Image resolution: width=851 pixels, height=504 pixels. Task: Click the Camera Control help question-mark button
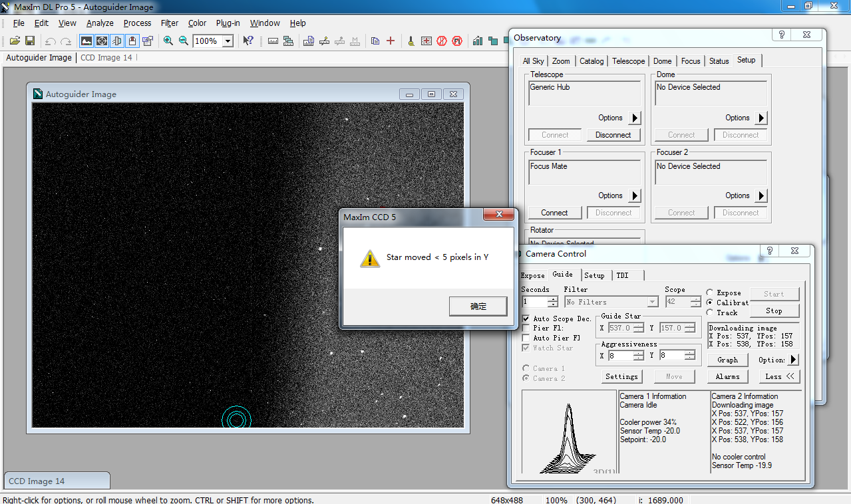[770, 251]
